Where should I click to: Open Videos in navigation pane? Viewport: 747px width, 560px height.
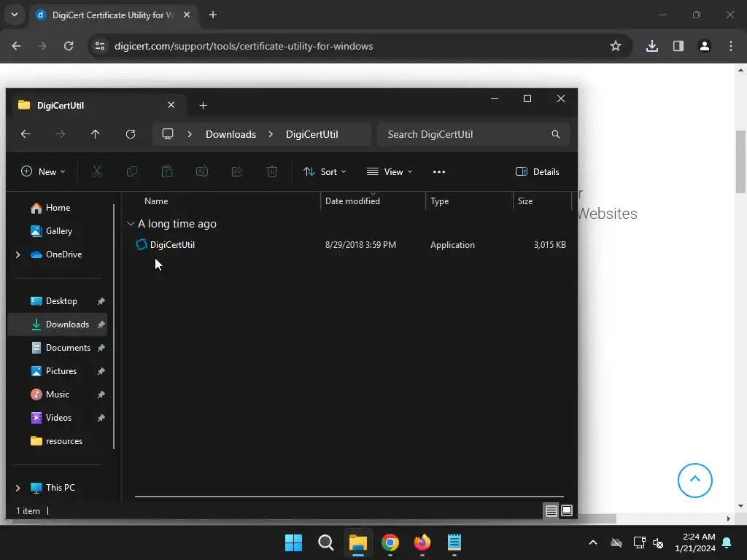(58, 418)
